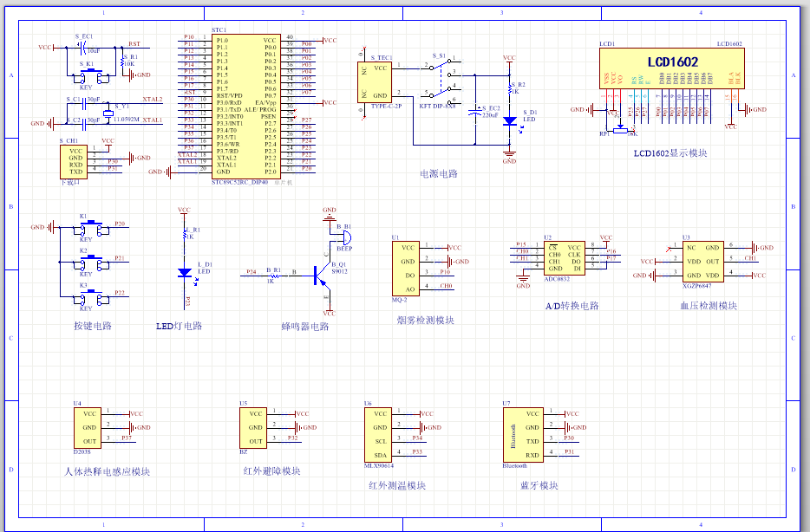Viewport: 810px width, 532px height.
Task: Select the L_D1 LED diode symbol
Action: [x=184, y=273]
